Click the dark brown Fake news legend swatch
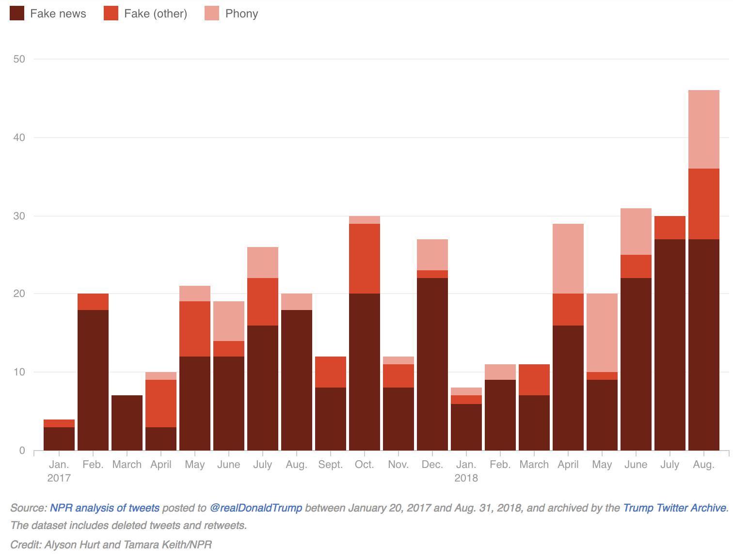Screen dimensions: 733x560 [17, 14]
